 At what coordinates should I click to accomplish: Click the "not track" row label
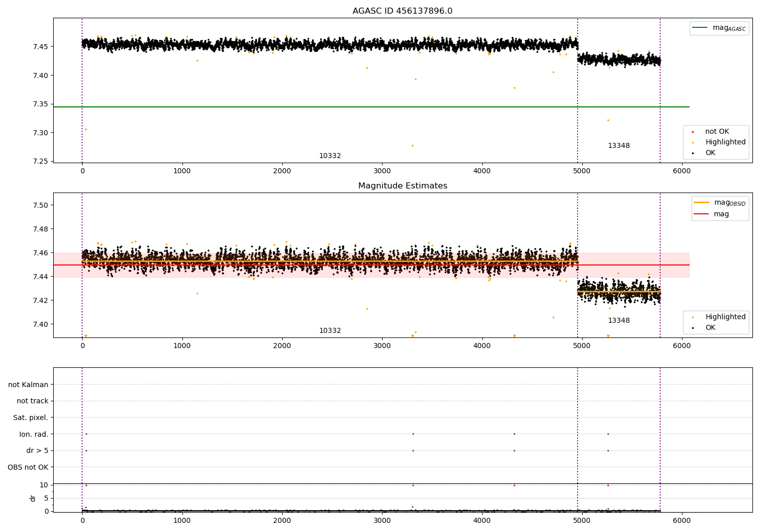coord(32,401)
